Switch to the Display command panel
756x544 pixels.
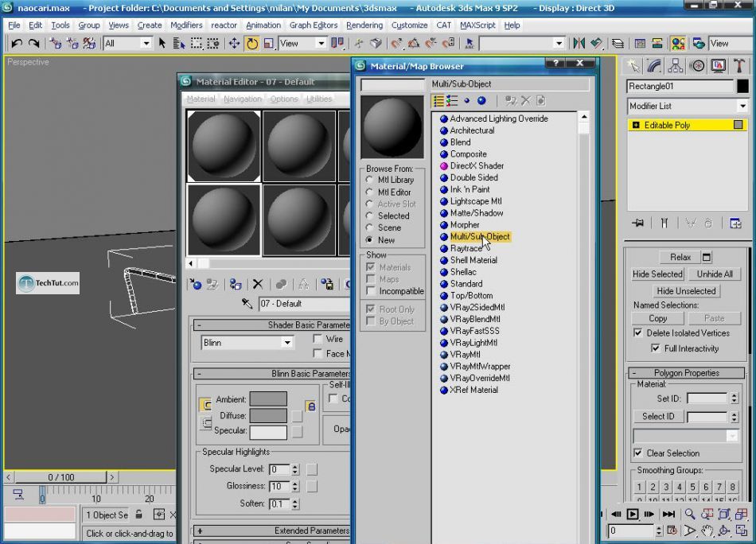719,66
